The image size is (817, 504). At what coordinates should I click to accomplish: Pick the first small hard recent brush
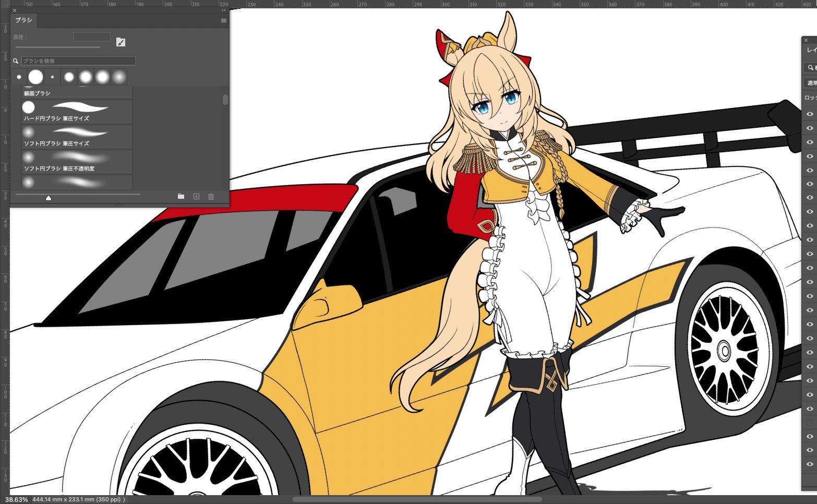pyautogui.click(x=19, y=77)
